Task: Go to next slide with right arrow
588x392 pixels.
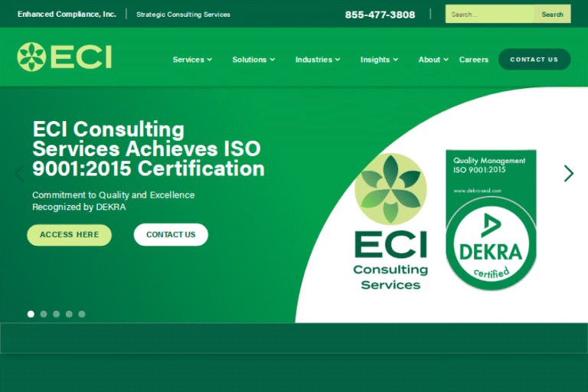Action: pyautogui.click(x=568, y=174)
